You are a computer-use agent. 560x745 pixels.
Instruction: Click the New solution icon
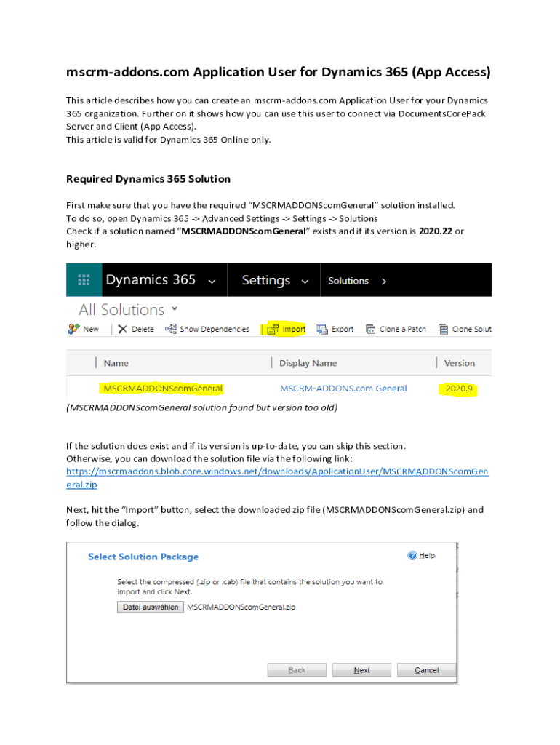click(x=73, y=329)
